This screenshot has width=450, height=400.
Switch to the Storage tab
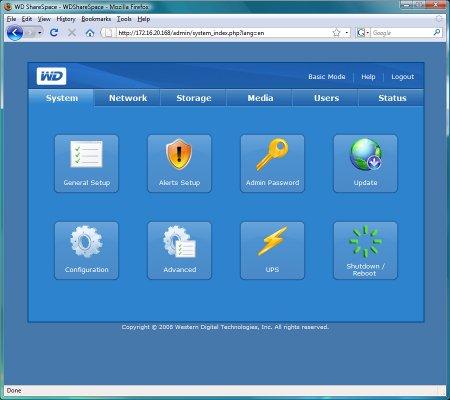(194, 98)
